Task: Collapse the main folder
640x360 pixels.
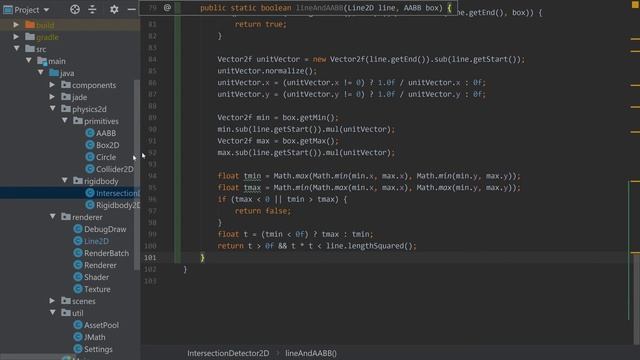Action: [x=29, y=60]
